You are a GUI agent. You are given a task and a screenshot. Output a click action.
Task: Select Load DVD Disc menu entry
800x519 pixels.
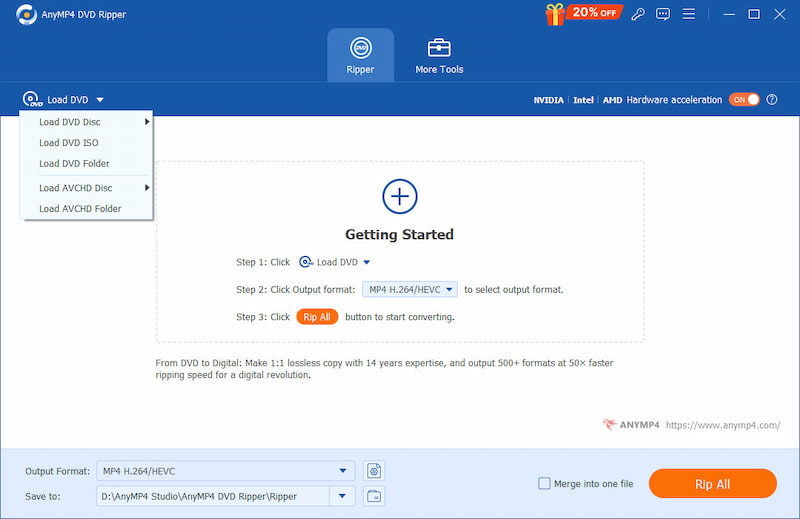tap(86, 122)
